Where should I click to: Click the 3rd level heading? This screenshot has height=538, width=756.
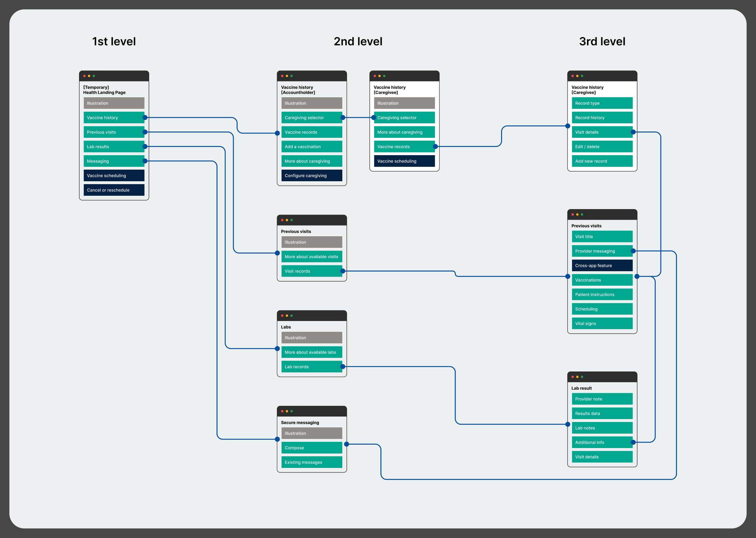pos(602,42)
